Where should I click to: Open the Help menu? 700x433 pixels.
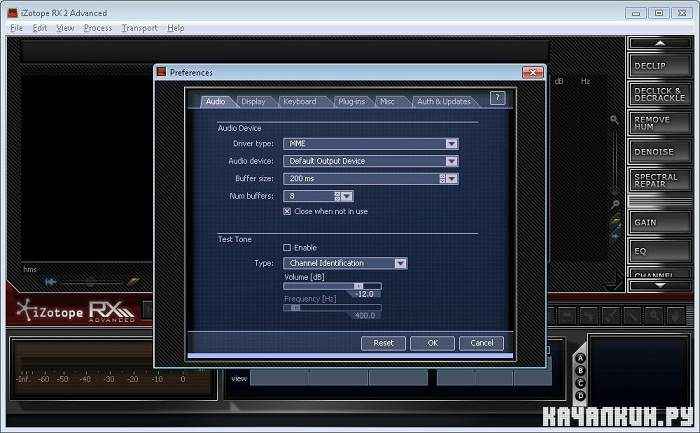[x=175, y=28]
